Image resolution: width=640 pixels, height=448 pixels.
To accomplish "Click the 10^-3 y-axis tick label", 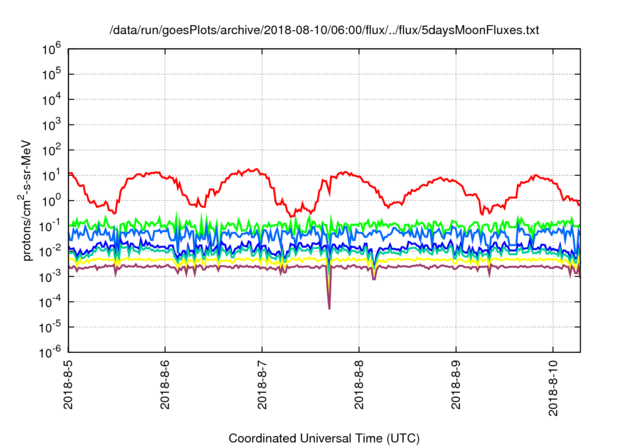I will (51, 277).
